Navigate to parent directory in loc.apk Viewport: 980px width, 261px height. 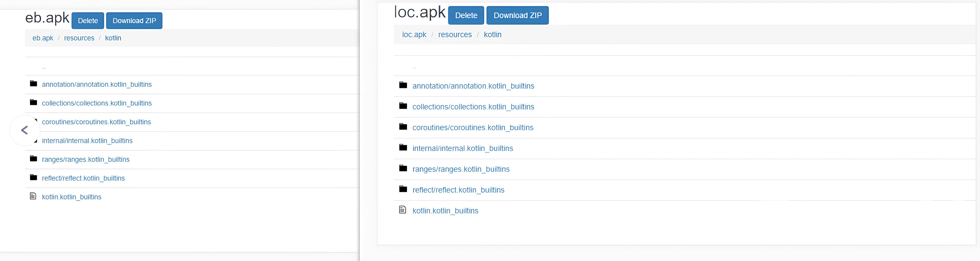coord(415,67)
